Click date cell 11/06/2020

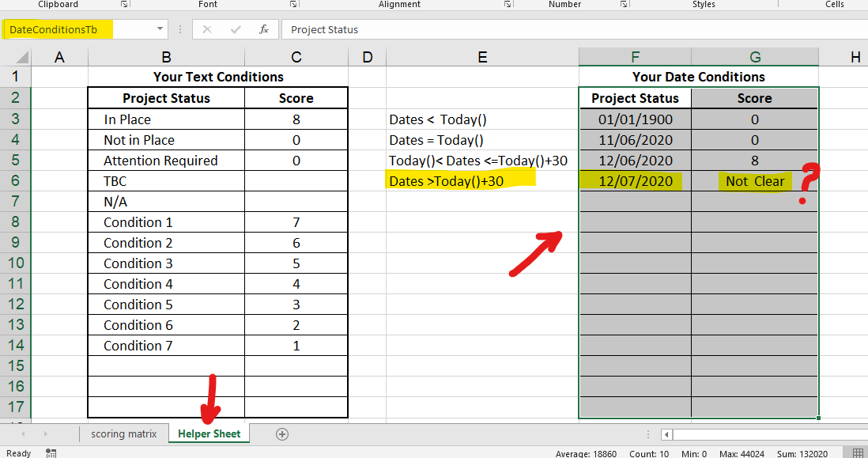[635, 140]
